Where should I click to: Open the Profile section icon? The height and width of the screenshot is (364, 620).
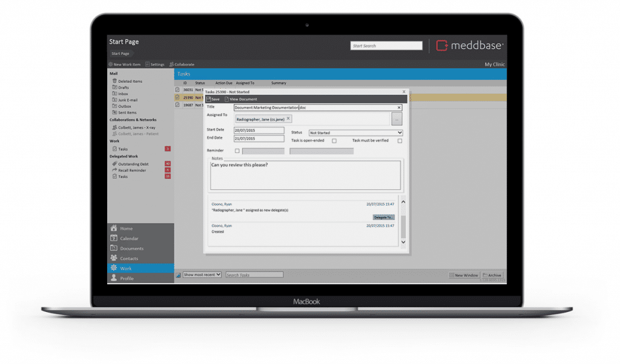[x=114, y=278]
